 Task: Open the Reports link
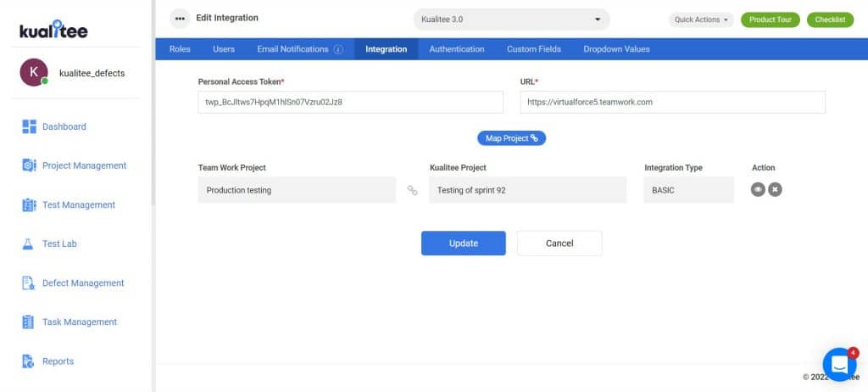(58, 361)
